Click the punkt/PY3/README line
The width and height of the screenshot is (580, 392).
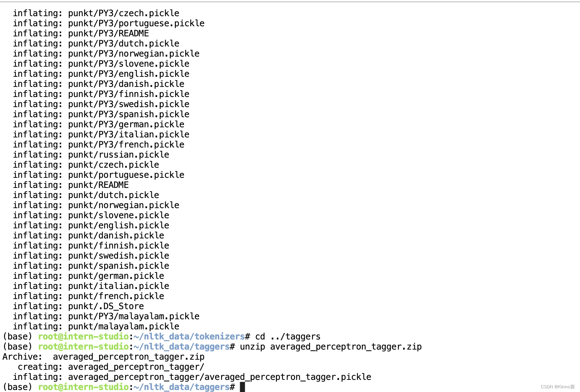[81, 33]
